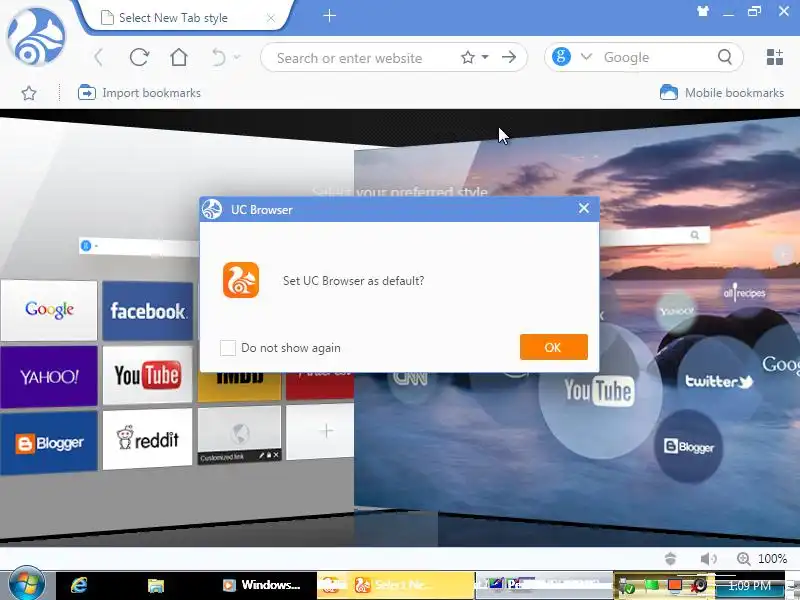Click the bookmarks bar star icon
Image resolution: width=800 pixels, height=600 pixels.
tap(29, 93)
